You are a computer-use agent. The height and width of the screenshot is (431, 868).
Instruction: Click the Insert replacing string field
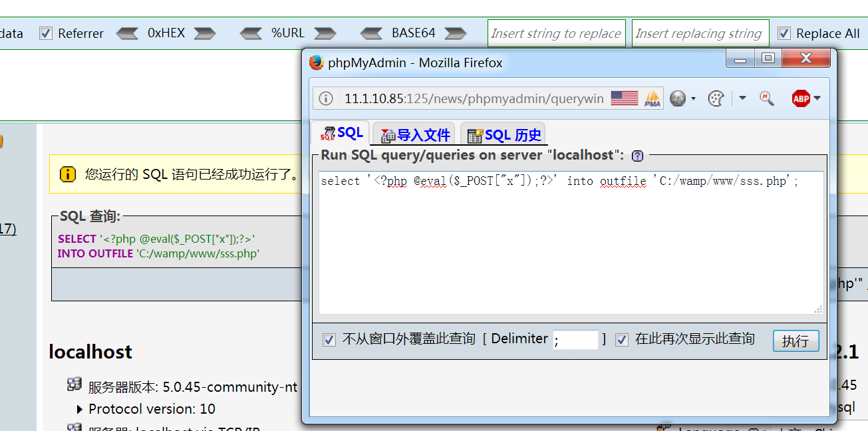click(700, 33)
